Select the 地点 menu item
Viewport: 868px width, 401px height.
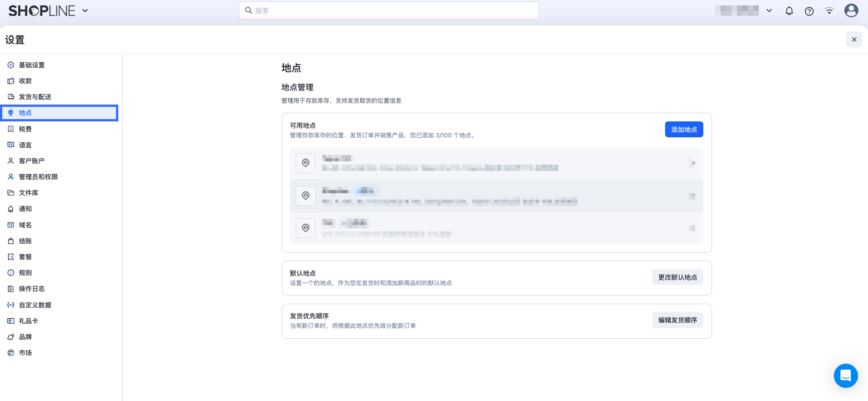[60, 113]
